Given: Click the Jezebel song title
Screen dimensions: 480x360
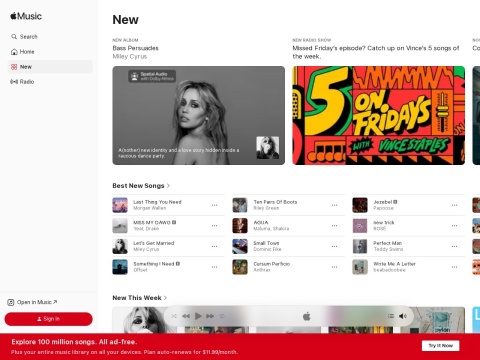Looking at the screenshot, I should pyautogui.click(x=383, y=202).
